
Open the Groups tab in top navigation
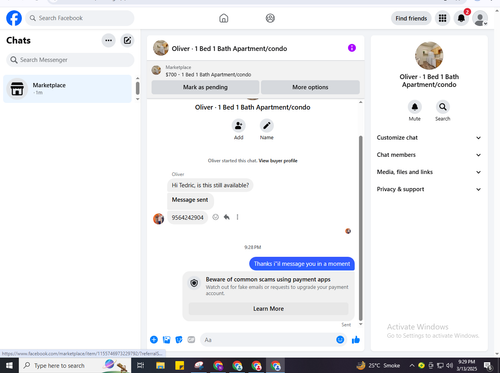(270, 18)
